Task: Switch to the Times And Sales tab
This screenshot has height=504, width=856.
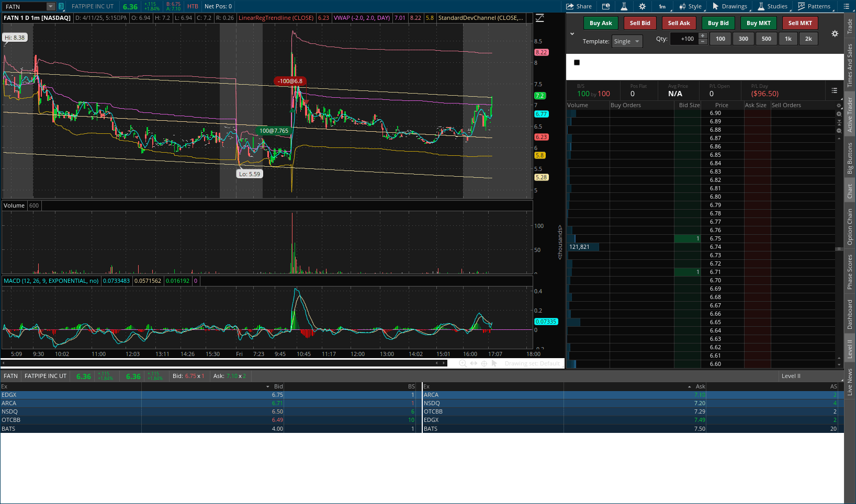Action: [850, 65]
